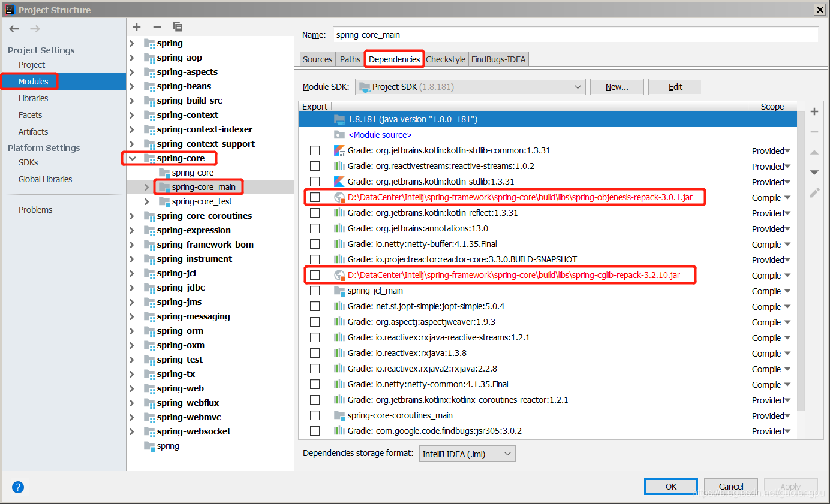Click the spring-webmvc module folder icon
This screenshot has height=504, width=830.
coord(149,417)
